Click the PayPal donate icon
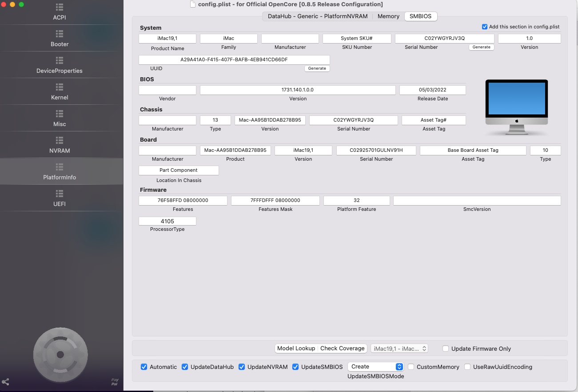Image resolution: width=578 pixels, height=392 pixels. click(115, 382)
